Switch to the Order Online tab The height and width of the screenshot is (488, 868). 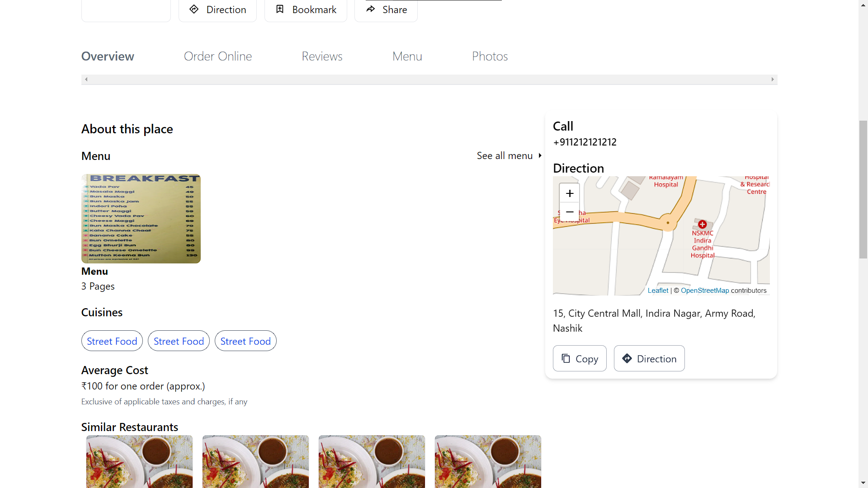click(218, 56)
